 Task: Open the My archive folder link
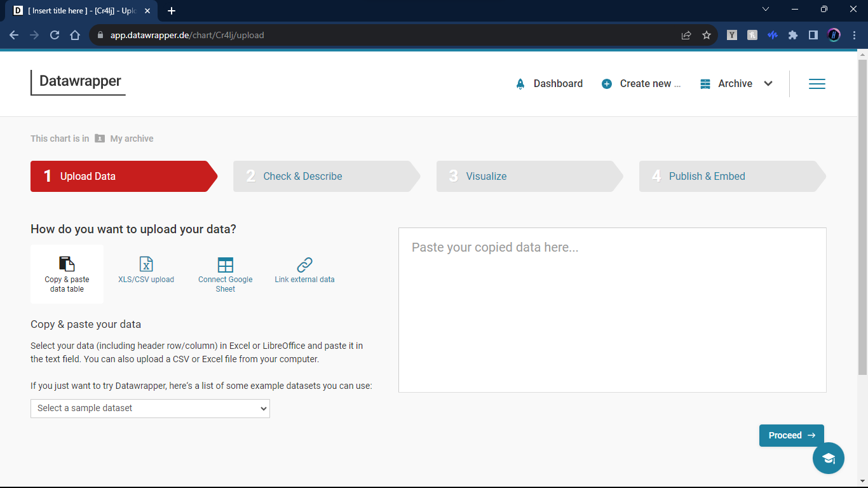click(132, 139)
